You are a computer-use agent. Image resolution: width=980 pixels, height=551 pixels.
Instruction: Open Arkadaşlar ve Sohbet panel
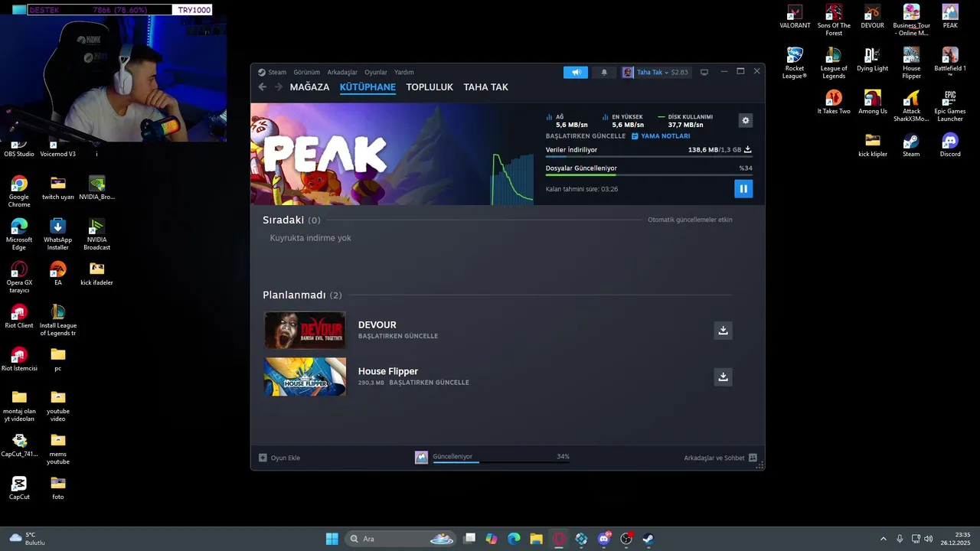click(720, 458)
